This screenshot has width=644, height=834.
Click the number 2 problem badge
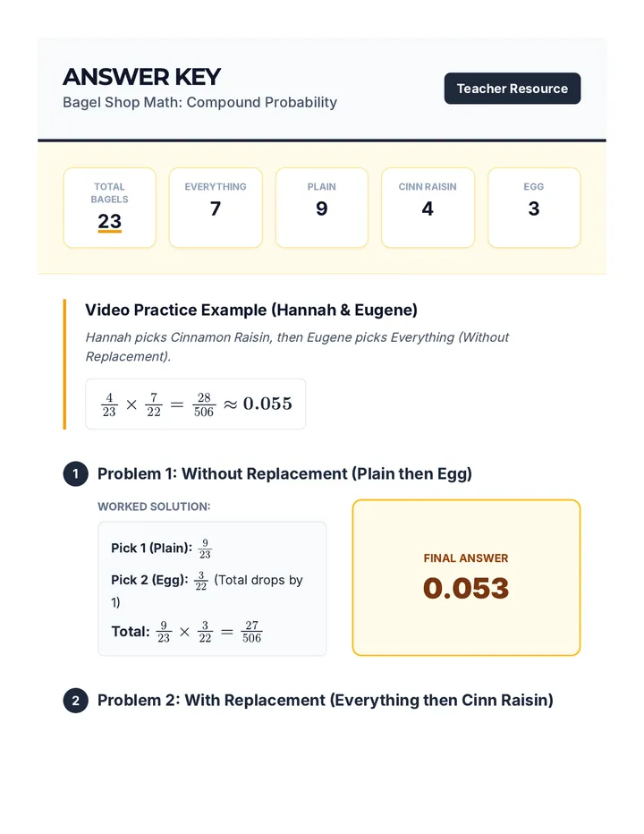(75, 700)
